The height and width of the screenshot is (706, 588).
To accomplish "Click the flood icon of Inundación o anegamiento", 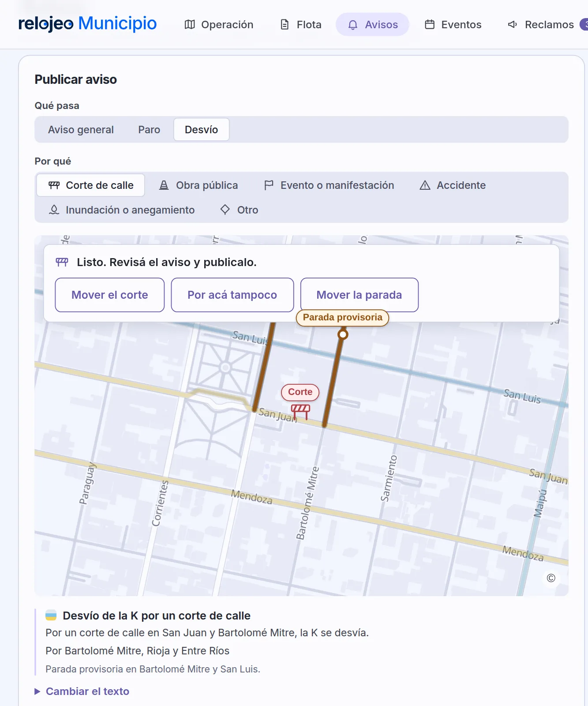I will 54,210.
